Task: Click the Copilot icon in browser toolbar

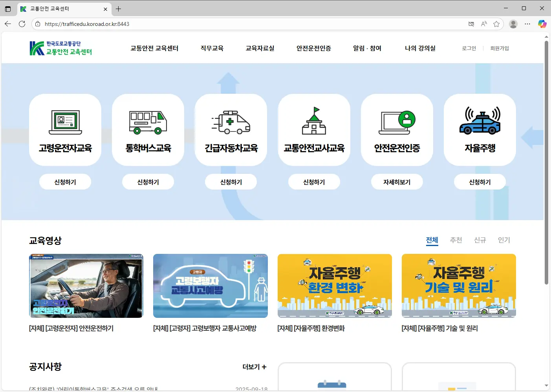Action: (542, 24)
